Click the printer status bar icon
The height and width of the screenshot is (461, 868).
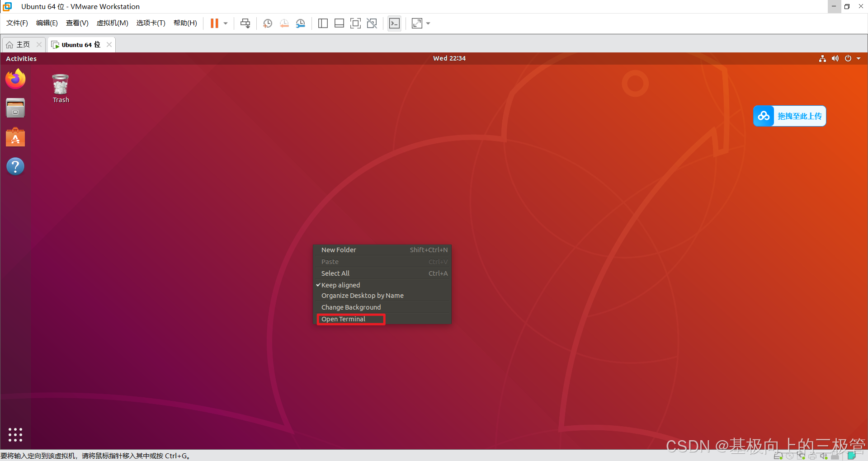(812, 456)
